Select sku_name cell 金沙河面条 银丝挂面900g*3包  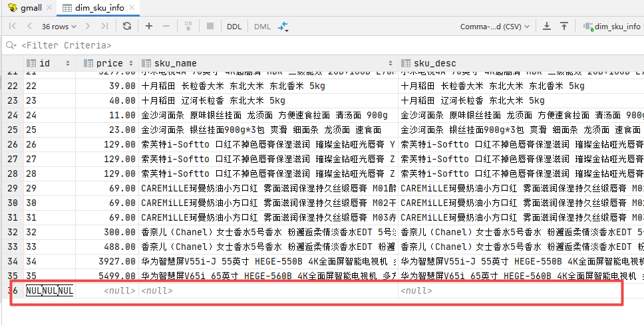coord(268,130)
